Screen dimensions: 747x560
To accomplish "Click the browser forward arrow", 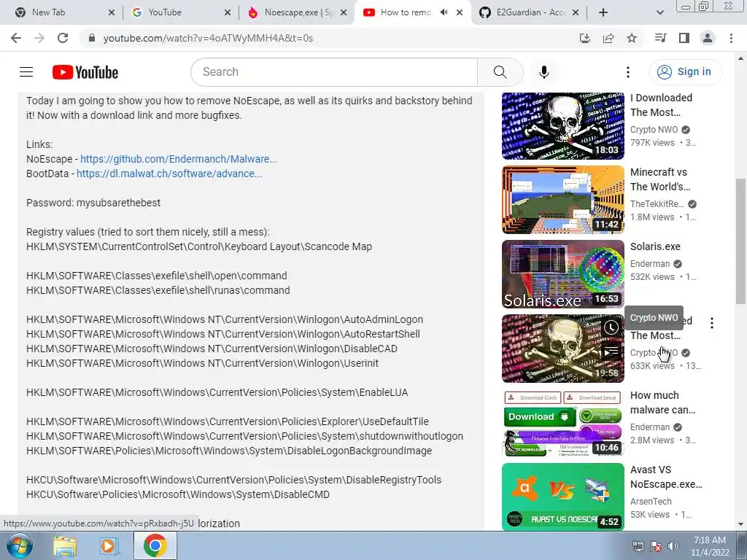I will (39, 38).
